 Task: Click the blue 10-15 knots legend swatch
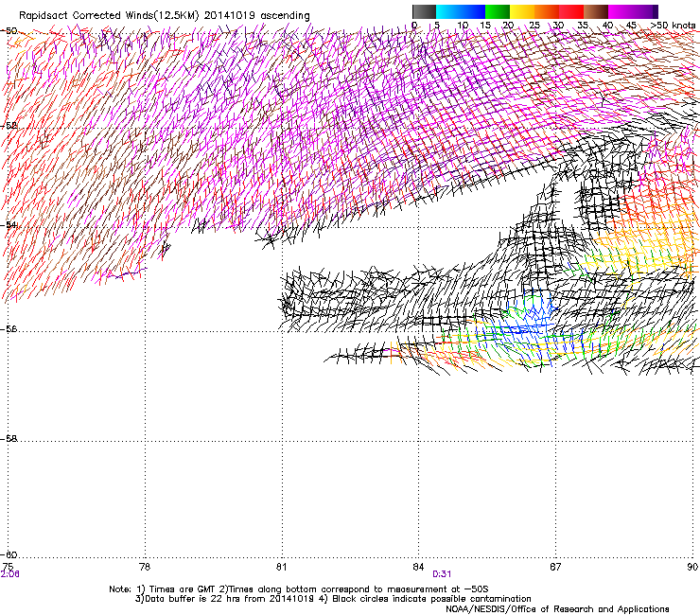(473, 11)
